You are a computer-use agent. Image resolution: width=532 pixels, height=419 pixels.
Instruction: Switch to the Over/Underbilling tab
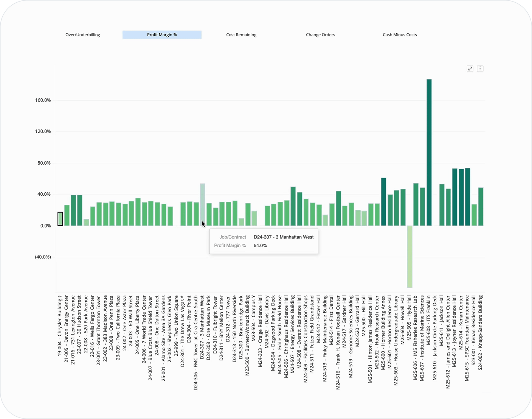[83, 35]
